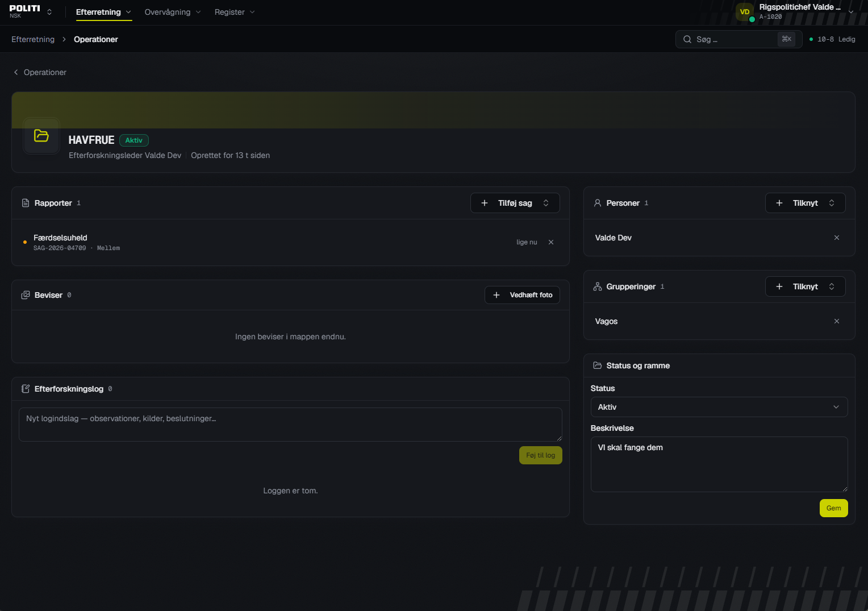Go to Efterretning breadcrumb
This screenshot has height=611, width=868.
(33, 39)
